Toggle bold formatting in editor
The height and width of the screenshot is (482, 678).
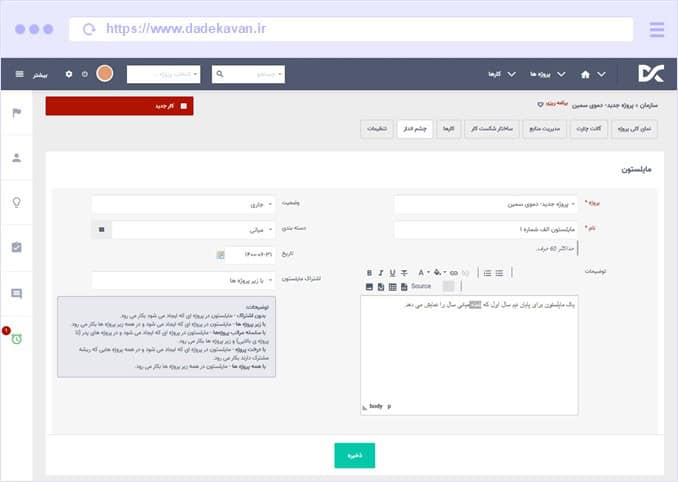(x=369, y=272)
